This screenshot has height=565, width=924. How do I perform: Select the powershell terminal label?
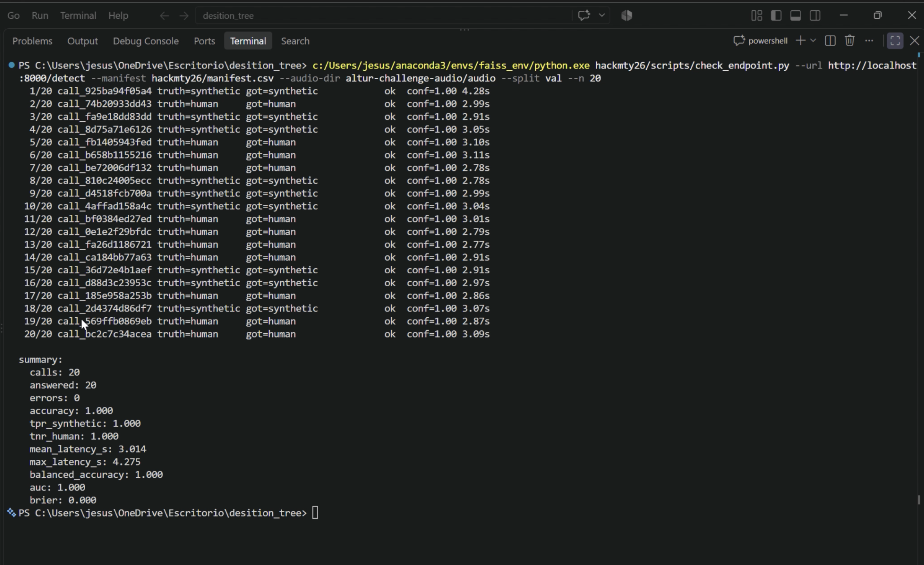click(x=760, y=41)
